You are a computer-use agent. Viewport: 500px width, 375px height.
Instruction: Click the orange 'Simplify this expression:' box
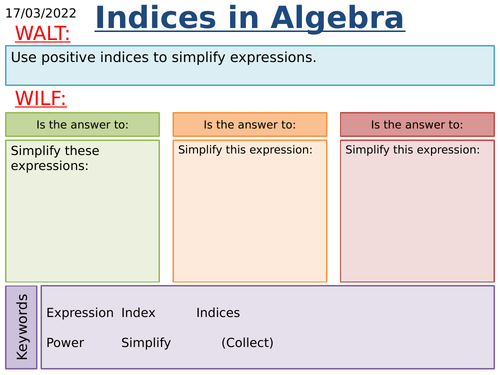(x=250, y=211)
